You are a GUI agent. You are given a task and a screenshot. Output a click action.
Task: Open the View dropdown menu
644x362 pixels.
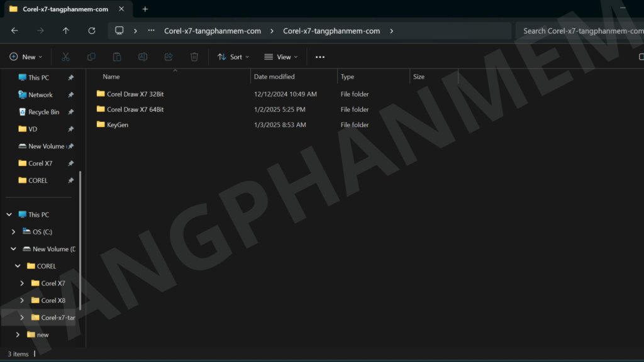tap(280, 57)
